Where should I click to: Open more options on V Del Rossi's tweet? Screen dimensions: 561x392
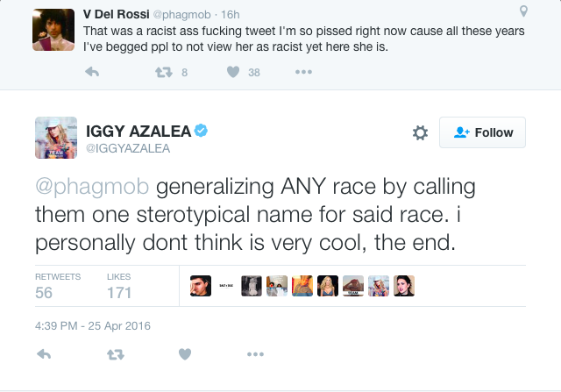303,73
